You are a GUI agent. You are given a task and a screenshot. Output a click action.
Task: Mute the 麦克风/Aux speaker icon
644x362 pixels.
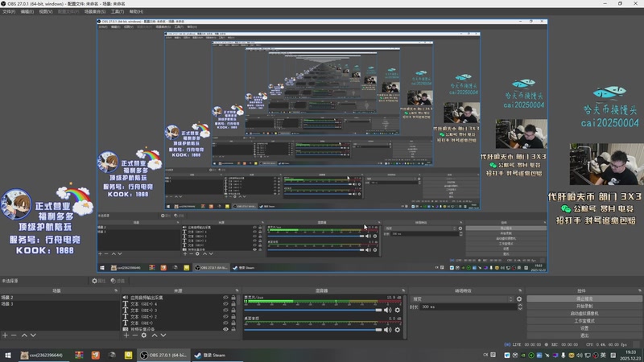[387, 310]
